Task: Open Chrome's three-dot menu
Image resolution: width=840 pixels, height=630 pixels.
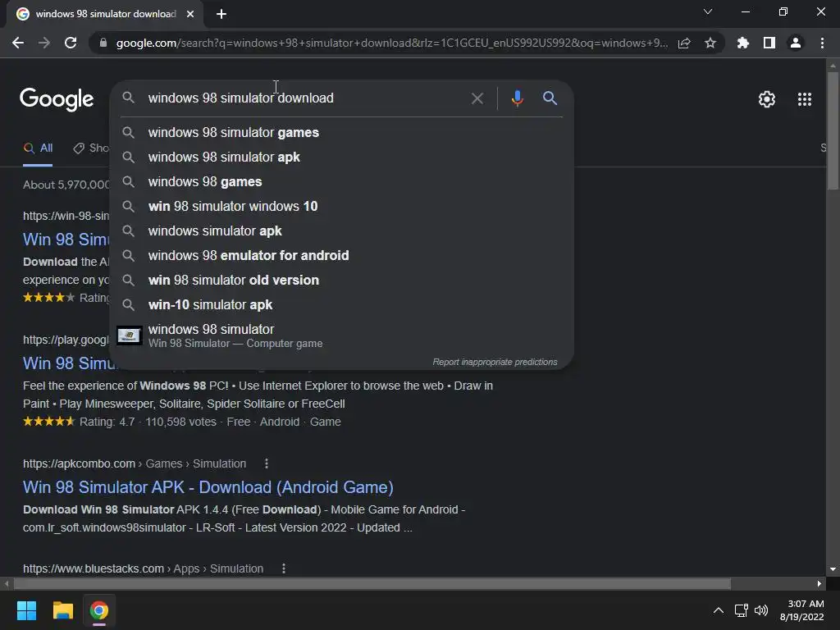Action: click(x=822, y=43)
